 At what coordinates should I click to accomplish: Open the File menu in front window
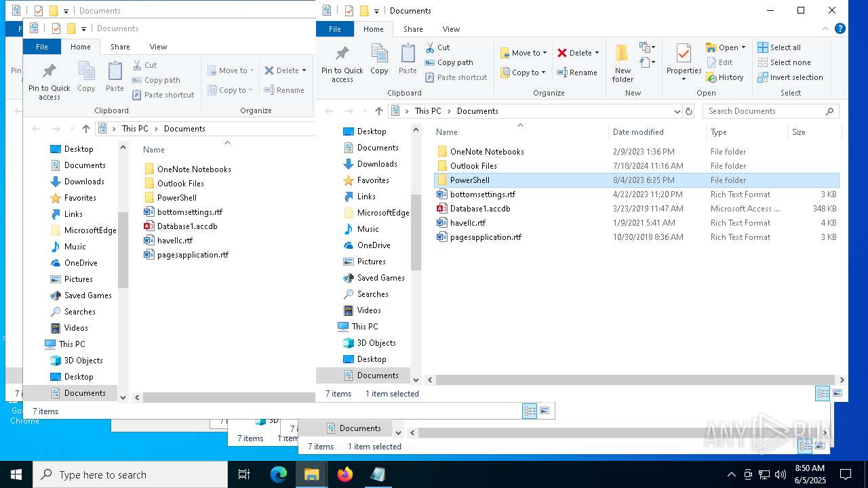click(335, 29)
